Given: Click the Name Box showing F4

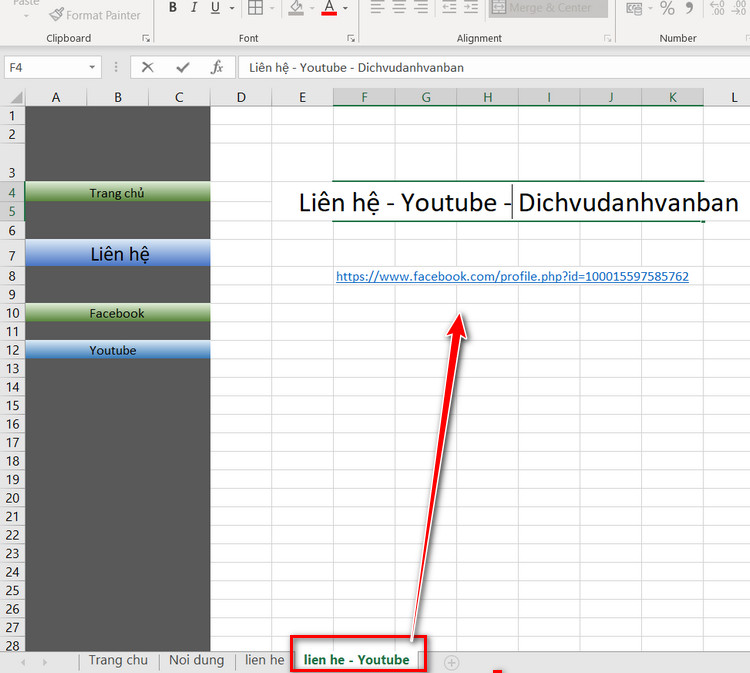Looking at the screenshot, I should (x=45, y=67).
